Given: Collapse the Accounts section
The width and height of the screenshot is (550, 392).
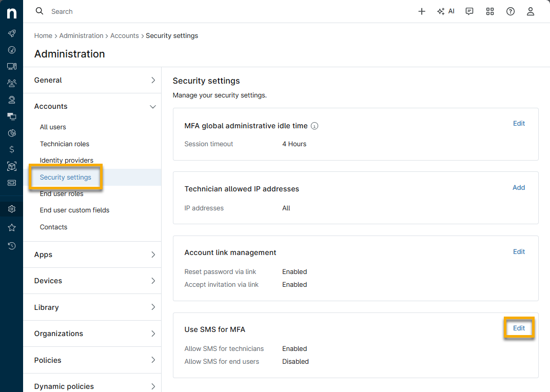Looking at the screenshot, I should pyautogui.click(x=92, y=106).
